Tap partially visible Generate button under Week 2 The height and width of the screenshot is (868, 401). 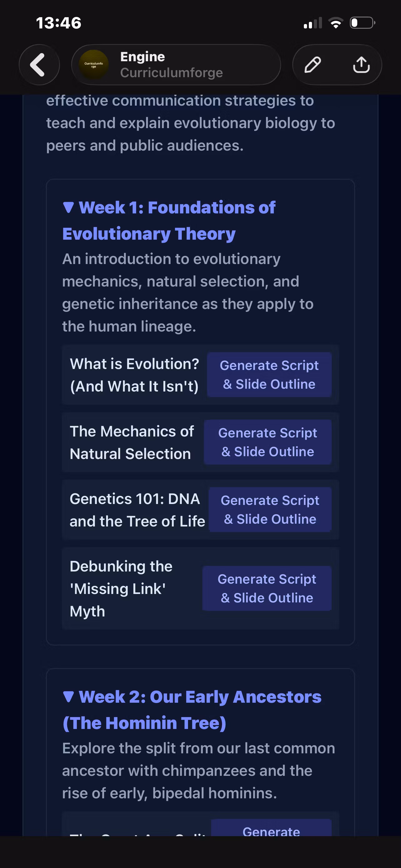pos(271,828)
